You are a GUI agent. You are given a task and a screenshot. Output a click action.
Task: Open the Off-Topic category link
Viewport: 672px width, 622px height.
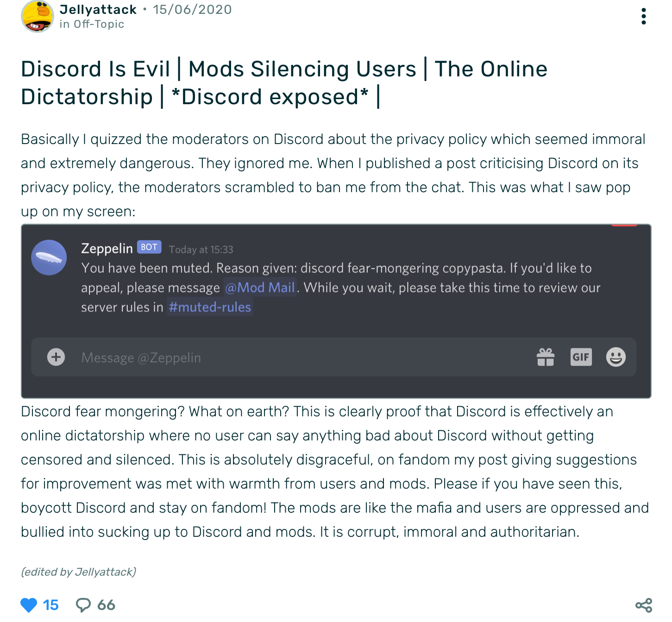point(99,24)
